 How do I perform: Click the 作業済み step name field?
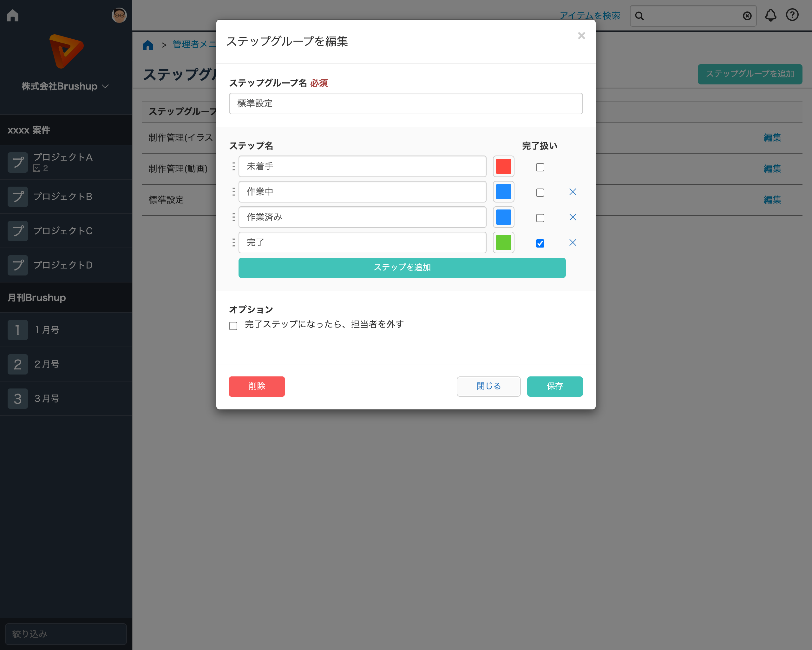(x=362, y=217)
